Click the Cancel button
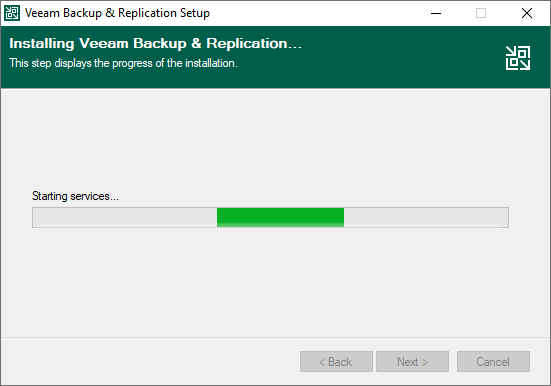 tap(493, 361)
